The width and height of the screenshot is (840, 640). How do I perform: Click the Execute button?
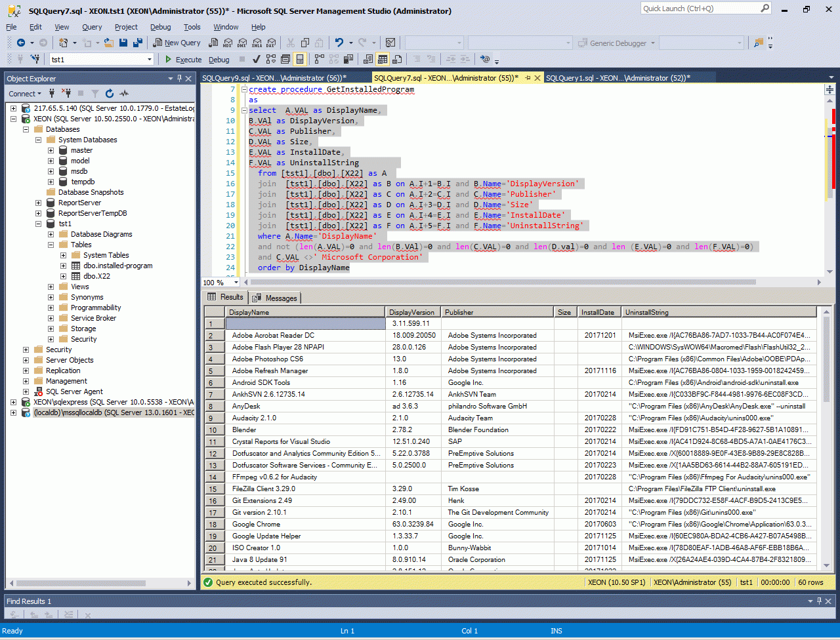183,59
